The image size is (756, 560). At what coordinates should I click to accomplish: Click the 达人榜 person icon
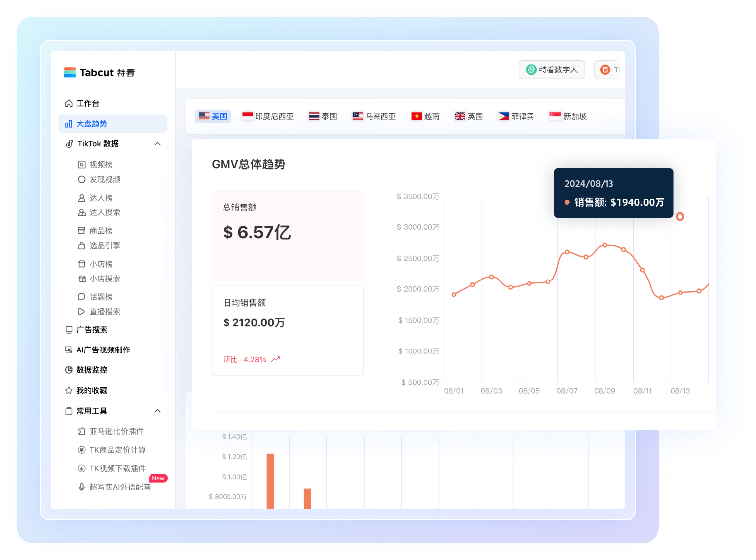82,198
